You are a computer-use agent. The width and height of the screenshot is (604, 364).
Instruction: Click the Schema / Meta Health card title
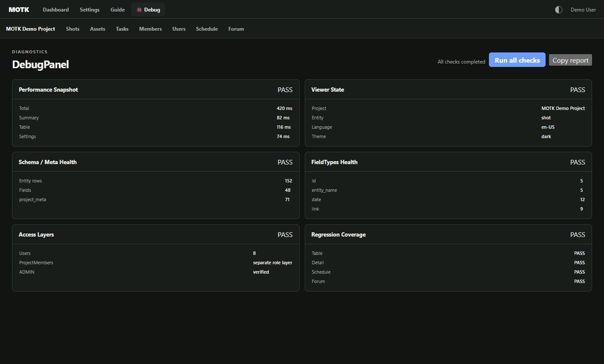(48, 162)
